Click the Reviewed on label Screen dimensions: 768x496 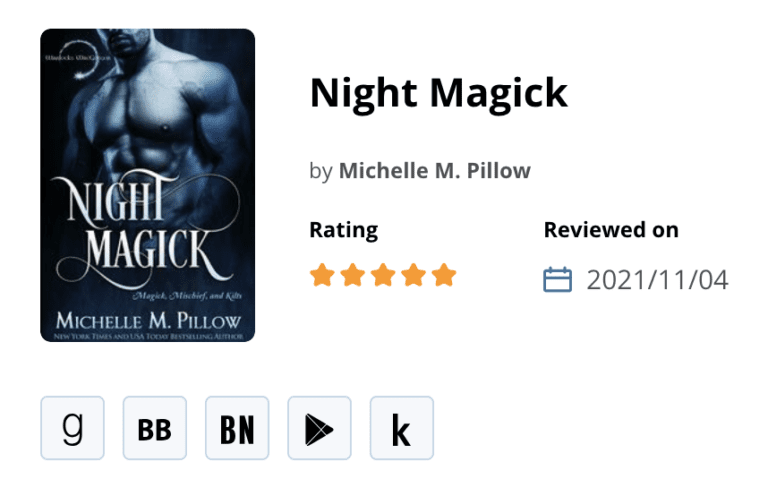click(x=611, y=230)
